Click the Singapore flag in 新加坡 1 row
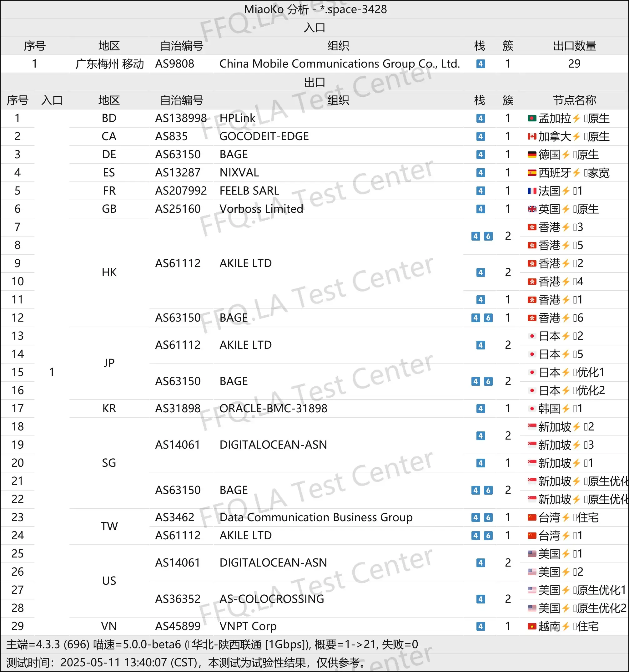This screenshot has height=672, width=629. [532, 463]
